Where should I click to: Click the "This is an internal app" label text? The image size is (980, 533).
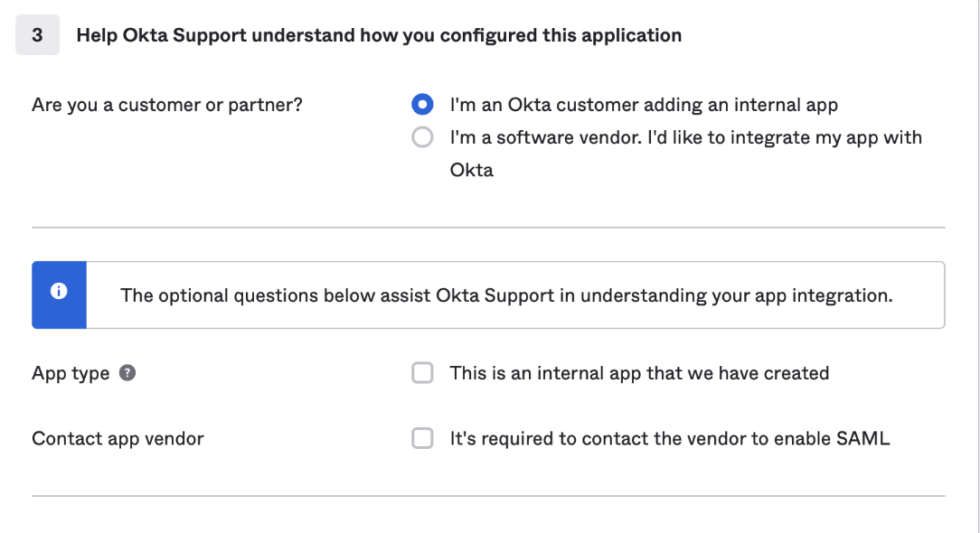[639, 373]
